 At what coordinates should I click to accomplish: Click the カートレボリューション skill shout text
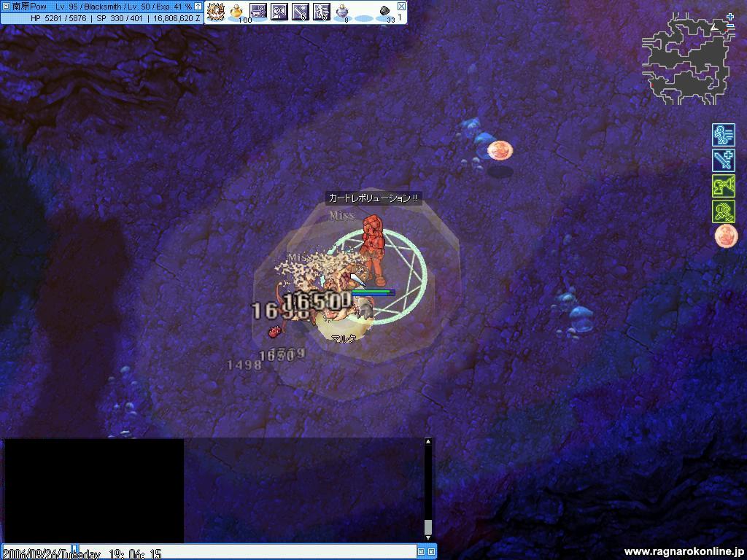[x=373, y=198]
